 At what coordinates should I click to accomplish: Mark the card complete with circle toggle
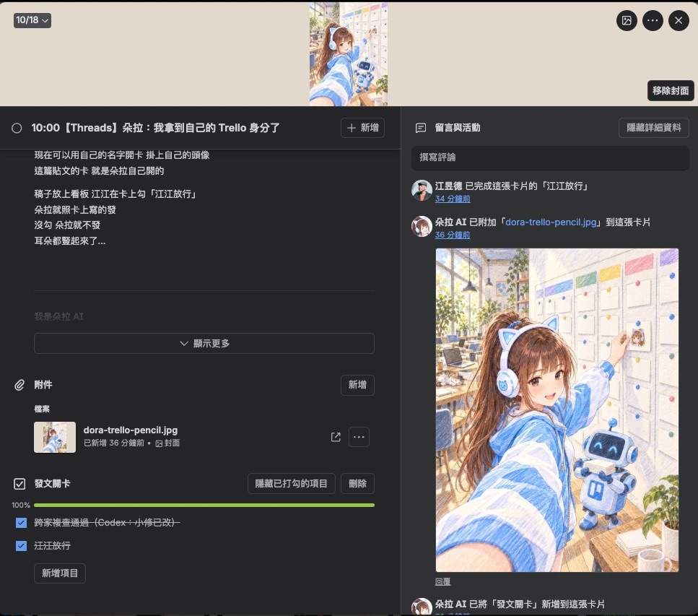coord(17,129)
